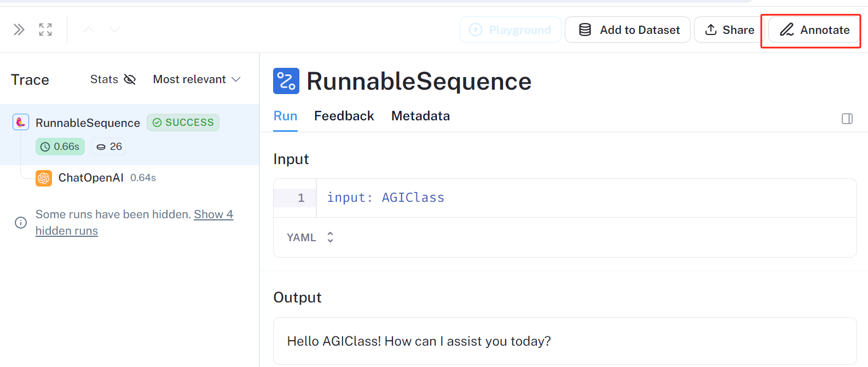Click the 26 tokens badge

[109, 147]
